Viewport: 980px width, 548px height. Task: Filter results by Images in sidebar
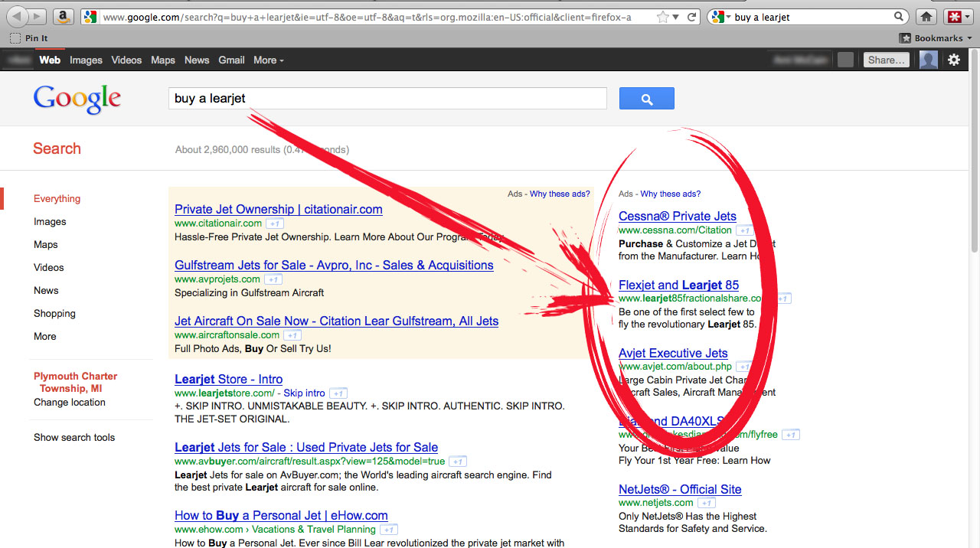pyautogui.click(x=50, y=222)
